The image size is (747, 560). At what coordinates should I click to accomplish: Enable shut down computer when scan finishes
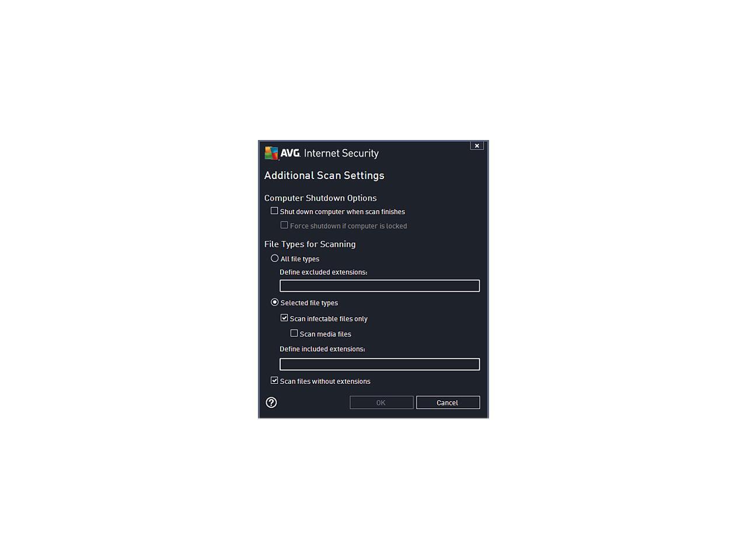pyautogui.click(x=274, y=211)
